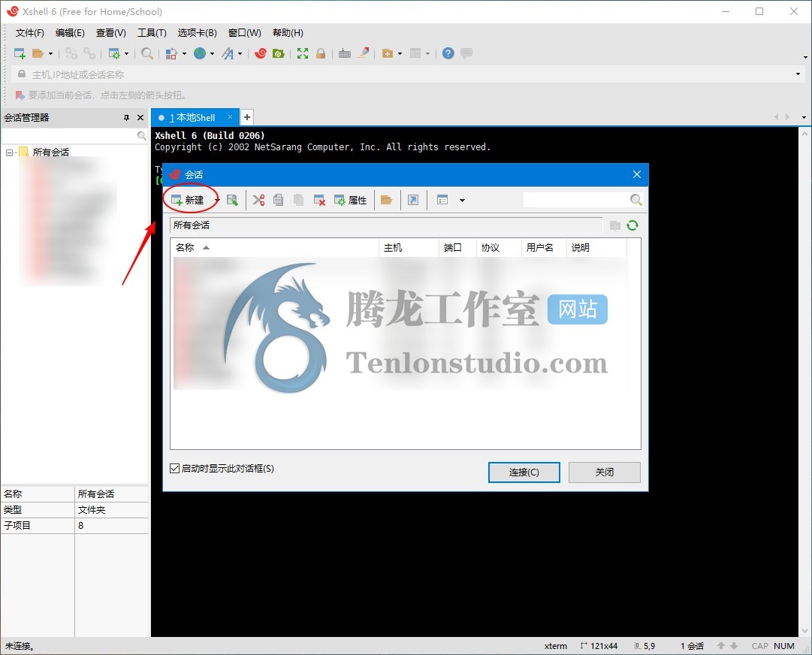Click the highlight pen icon in the main toolbar
The width and height of the screenshot is (812, 655).
[364, 53]
